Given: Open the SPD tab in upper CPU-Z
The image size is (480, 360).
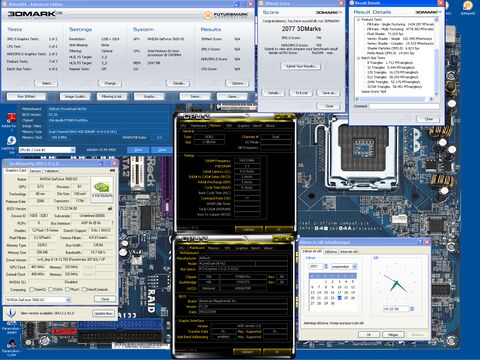Looking at the screenshot, I should [229, 126].
